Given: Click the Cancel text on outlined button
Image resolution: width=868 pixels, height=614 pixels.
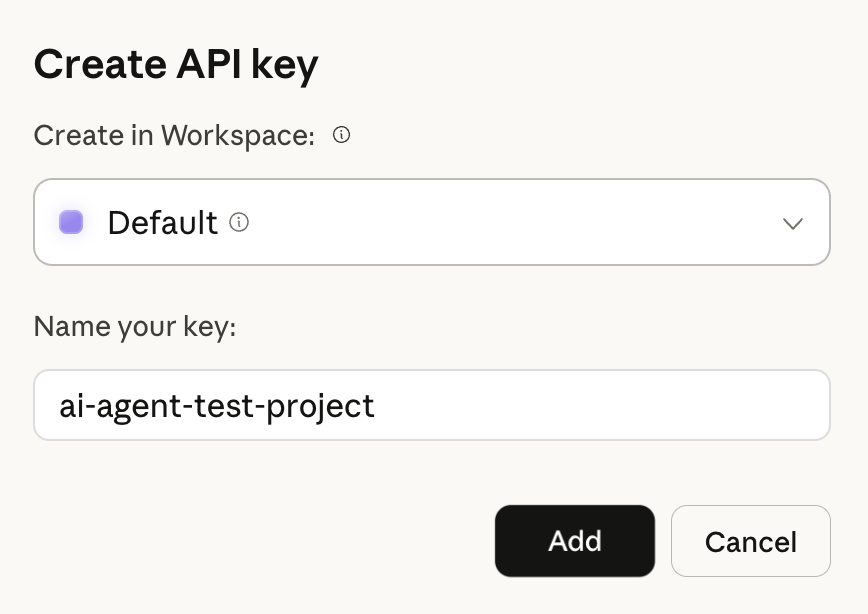Looking at the screenshot, I should tap(750, 542).
